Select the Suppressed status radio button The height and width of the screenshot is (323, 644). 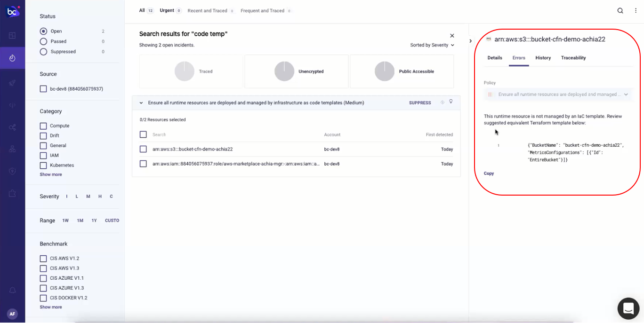coord(43,52)
